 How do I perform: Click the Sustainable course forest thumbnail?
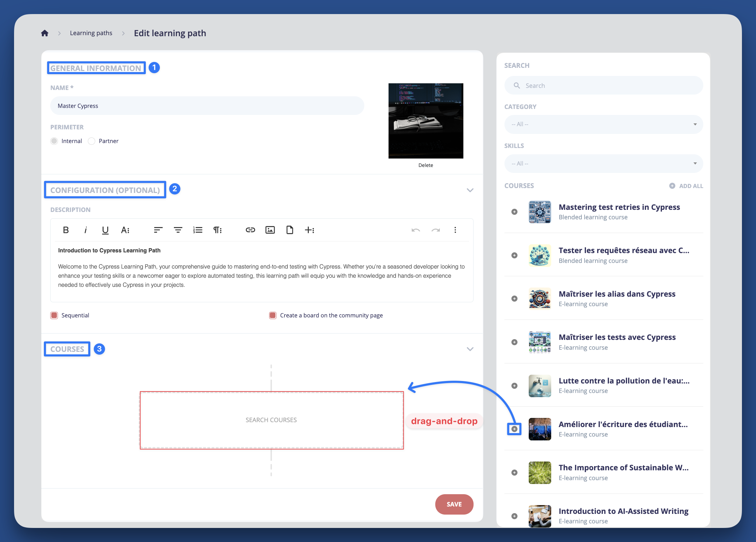pos(540,472)
